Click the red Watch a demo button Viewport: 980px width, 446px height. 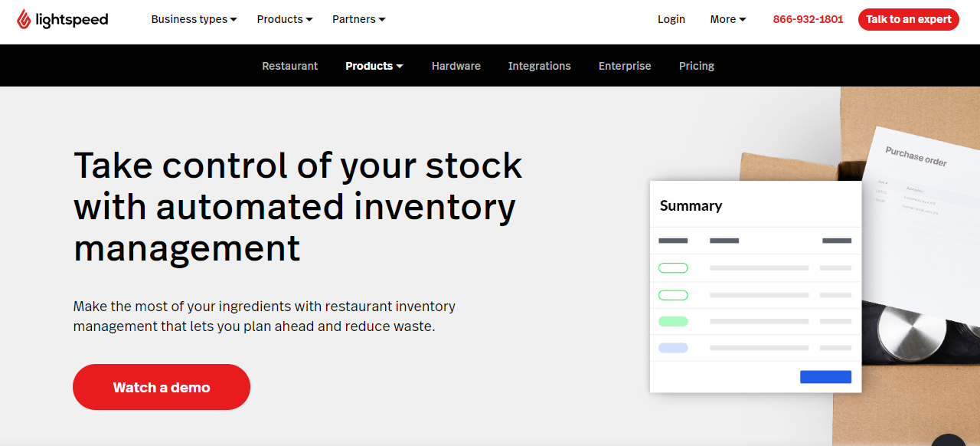coord(162,387)
